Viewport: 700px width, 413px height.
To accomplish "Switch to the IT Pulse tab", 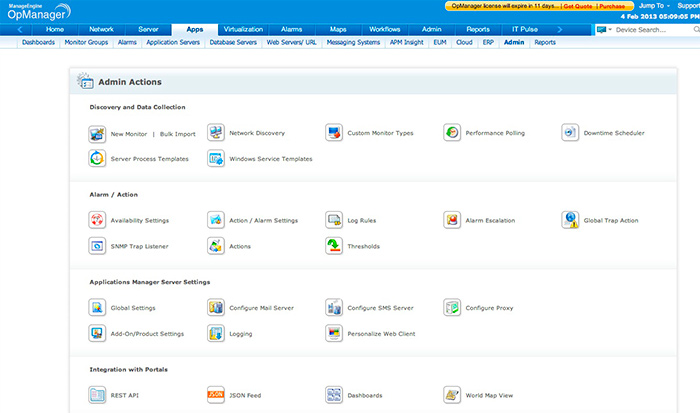I will click(525, 29).
